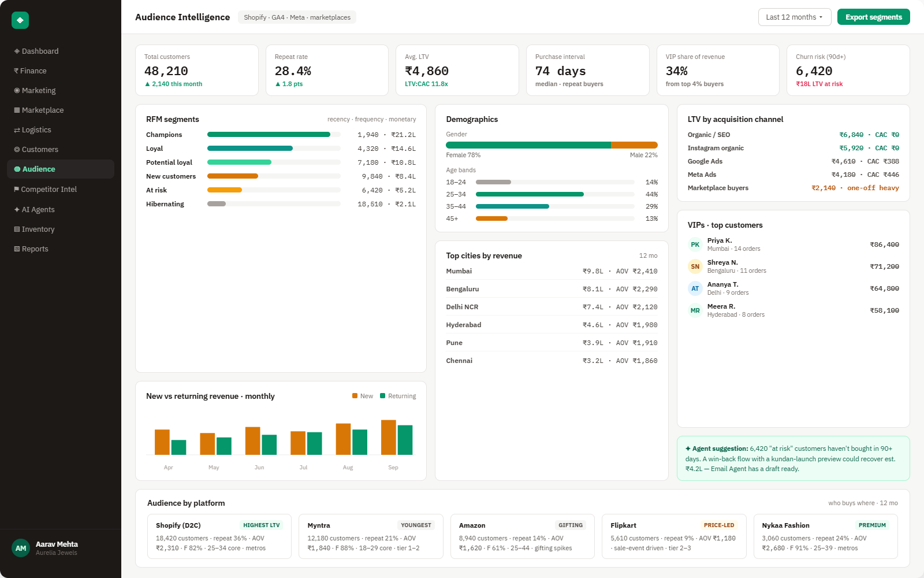Open the Churn risk (90d+) card
Screen dimensions: 924x578
click(x=848, y=70)
